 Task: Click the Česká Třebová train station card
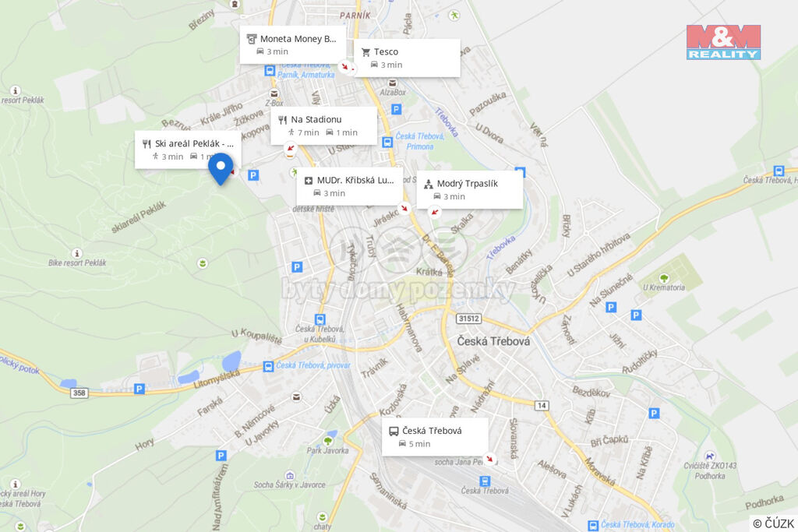tap(435, 437)
